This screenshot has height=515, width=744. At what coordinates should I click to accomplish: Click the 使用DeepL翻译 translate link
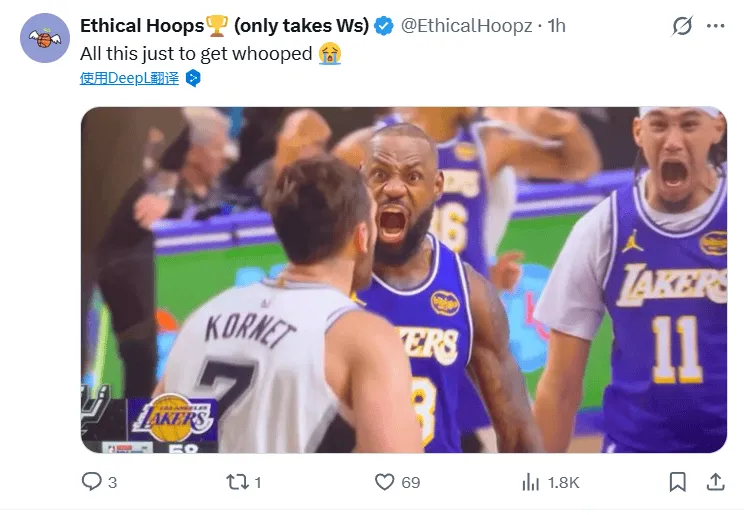(x=129, y=78)
